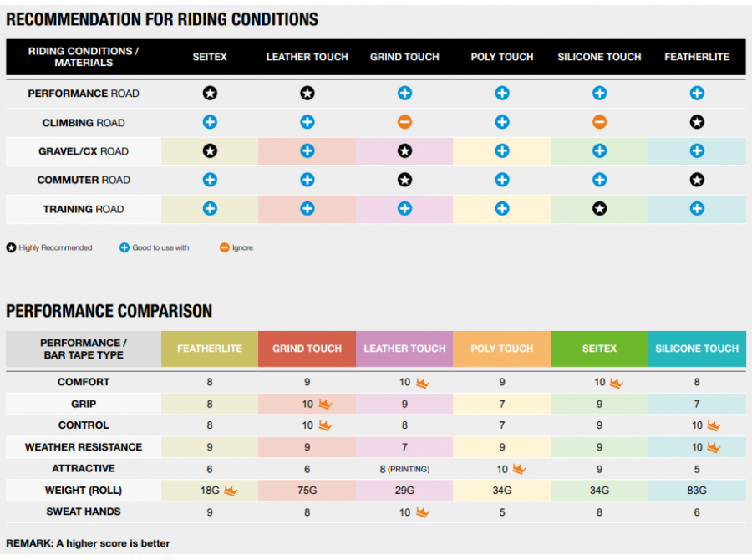Click the Weather Resistance row label
The height and width of the screenshot is (560, 752).
click(84, 447)
